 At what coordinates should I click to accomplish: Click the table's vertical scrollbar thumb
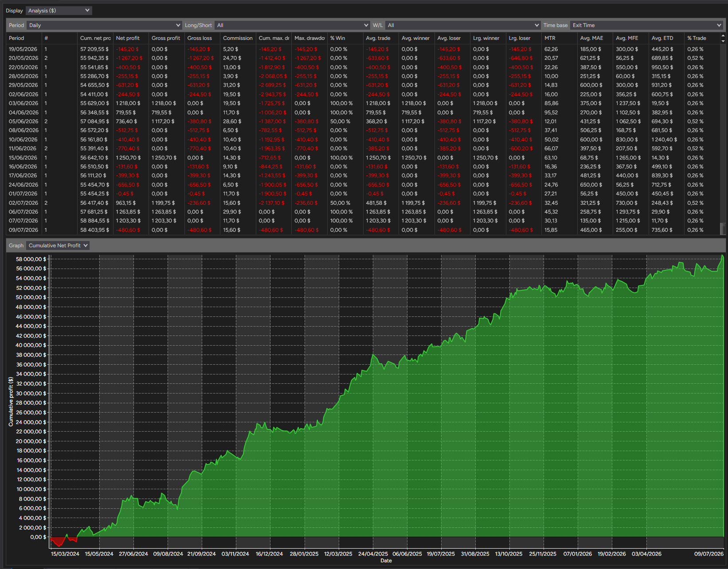(723, 228)
